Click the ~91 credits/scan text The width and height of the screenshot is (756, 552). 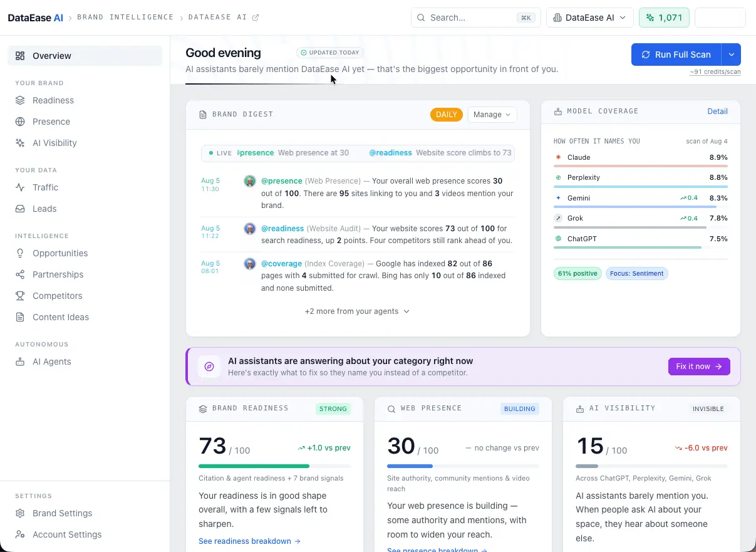pos(715,72)
